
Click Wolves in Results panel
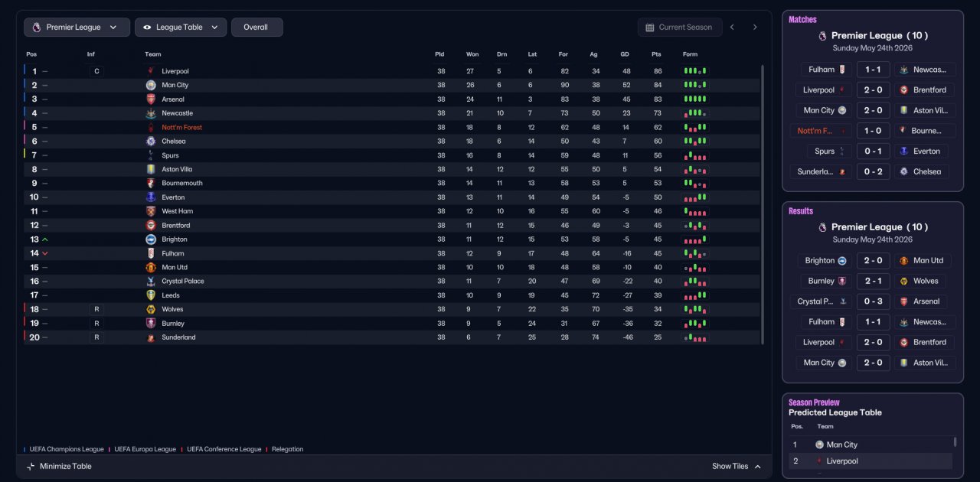point(926,282)
